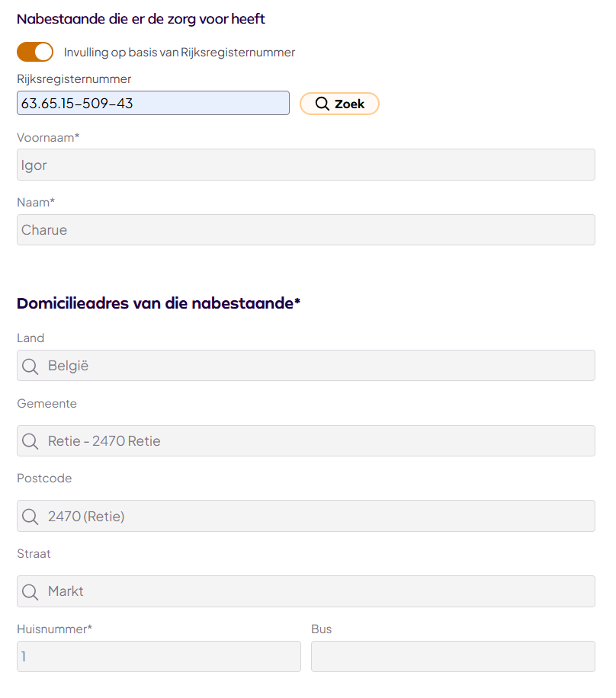Open the Gemeente dropdown showing Retie - 2470 Retie
Screen dimensions: 616x698
point(306,440)
